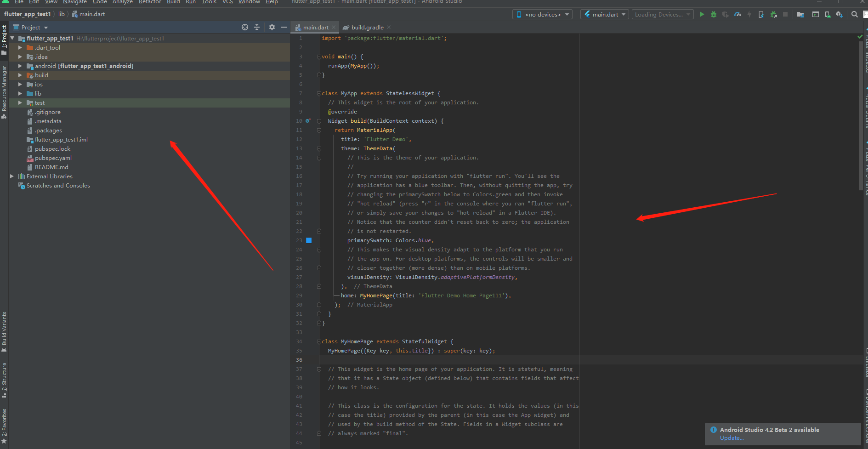Viewport: 868px width, 449px height.
Task: Expand the android module folder
Action: [20, 66]
